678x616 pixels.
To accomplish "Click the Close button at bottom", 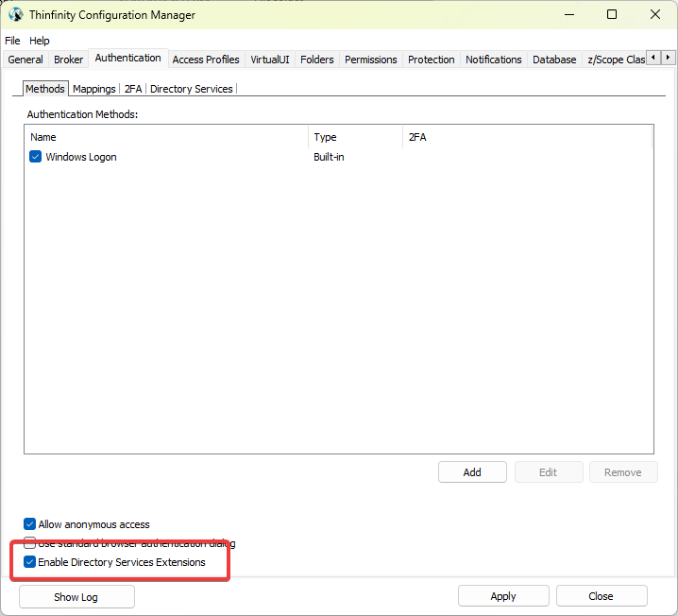I will 602,596.
